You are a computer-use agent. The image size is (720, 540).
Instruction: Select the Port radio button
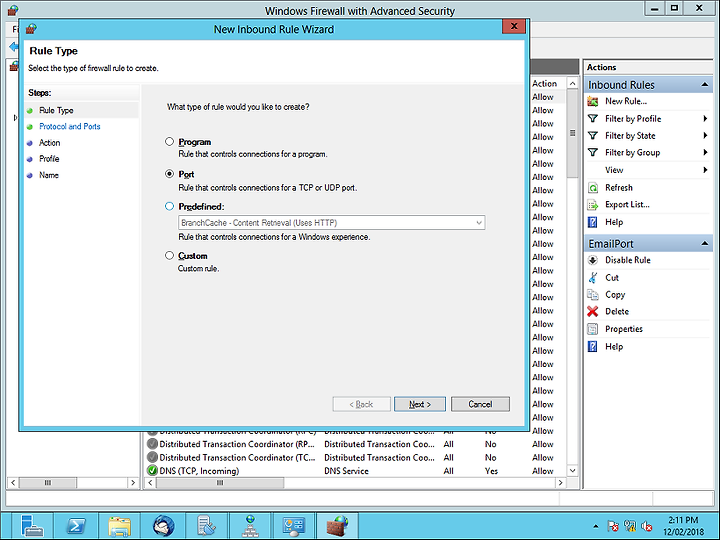(169, 174)
